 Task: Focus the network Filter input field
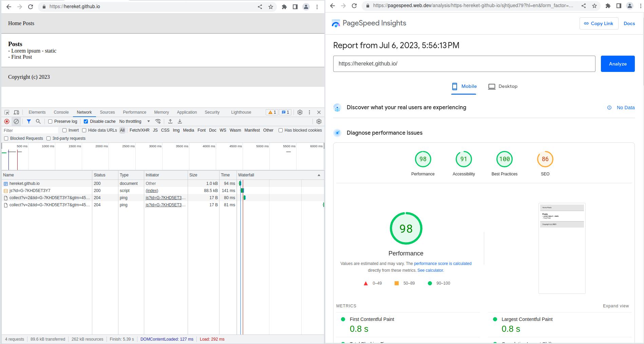(x=31, y=131)
